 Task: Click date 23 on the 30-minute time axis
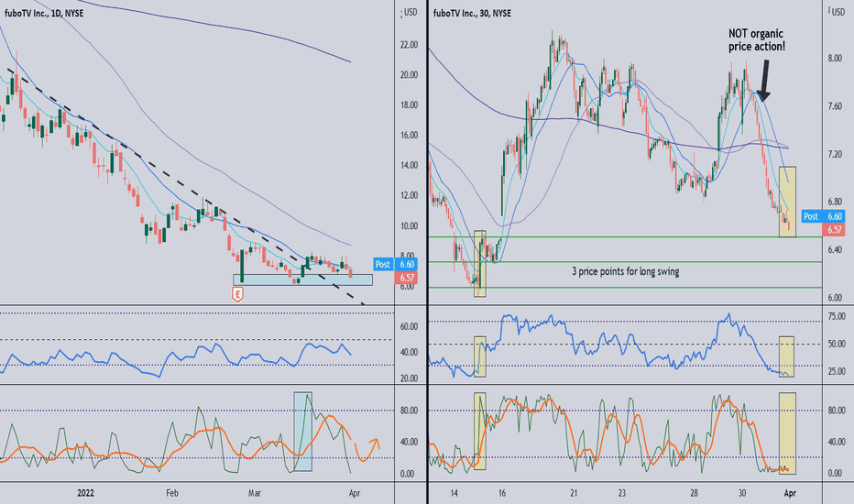(x=622, y=493)
